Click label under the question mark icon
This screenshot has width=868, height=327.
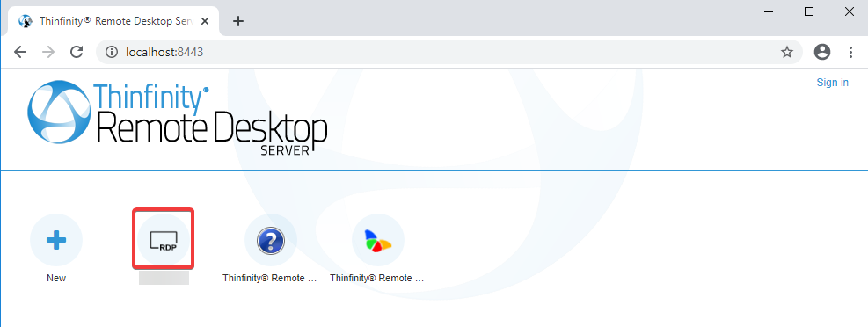click(x=271, y=279)
